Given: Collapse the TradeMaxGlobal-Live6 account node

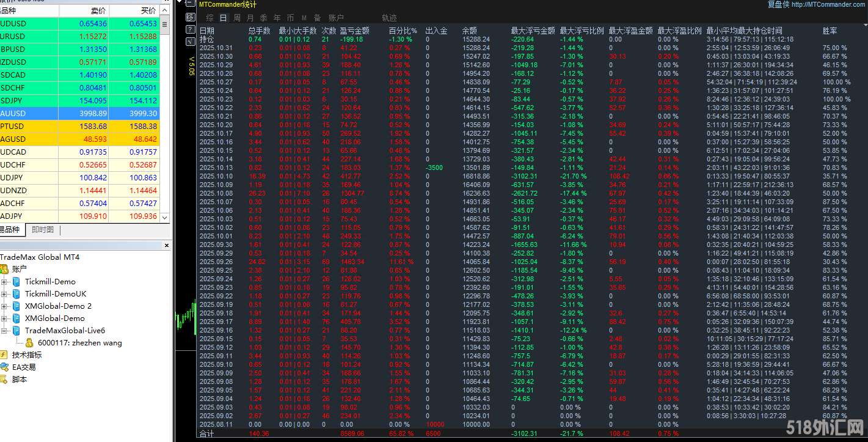Looking at the screenshot, I should (x=4, y=330).
